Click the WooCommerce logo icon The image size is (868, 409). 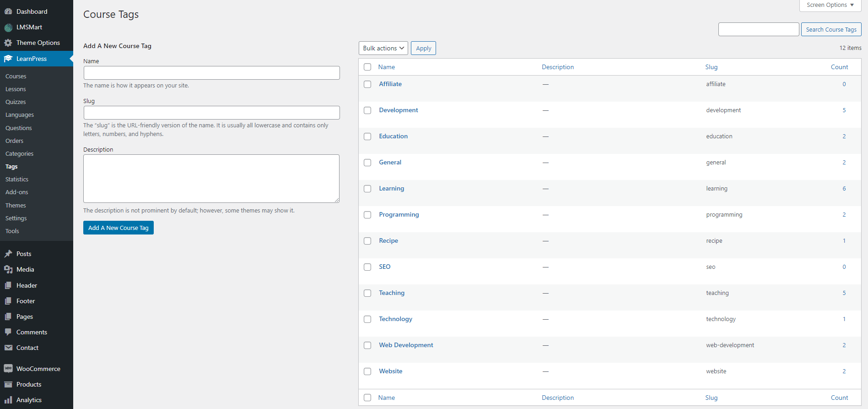[x=8, y=369]
